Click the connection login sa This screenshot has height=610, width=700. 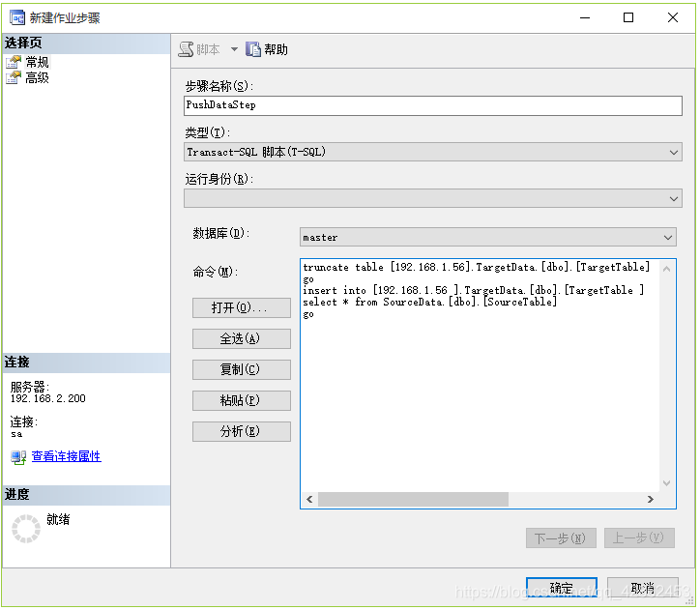point(16,434)
